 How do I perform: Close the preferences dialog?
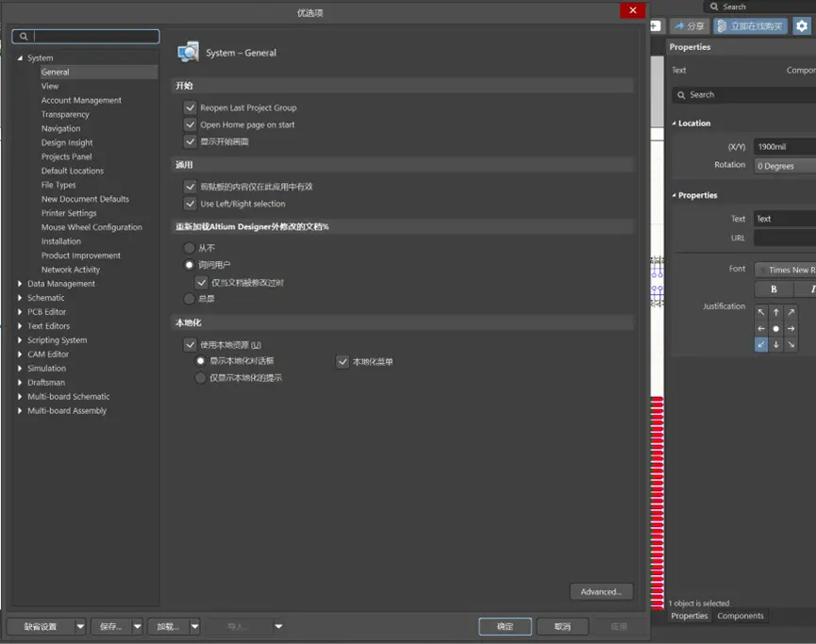pyautogui.click(x=633, y=10)
